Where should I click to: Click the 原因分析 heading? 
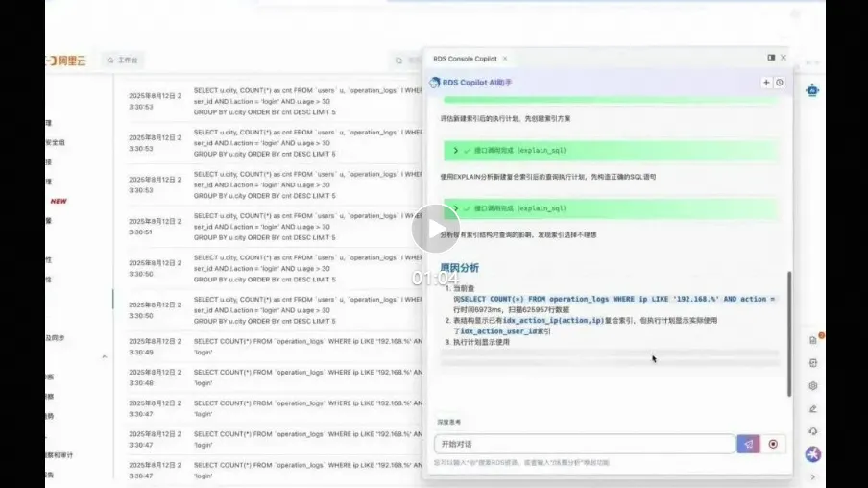460,268
